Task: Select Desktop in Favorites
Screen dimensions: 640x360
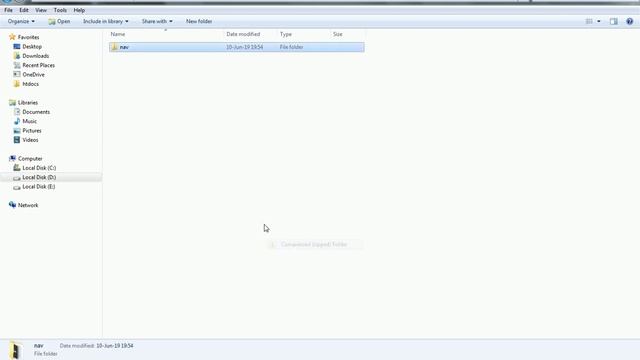Action: 32,47
